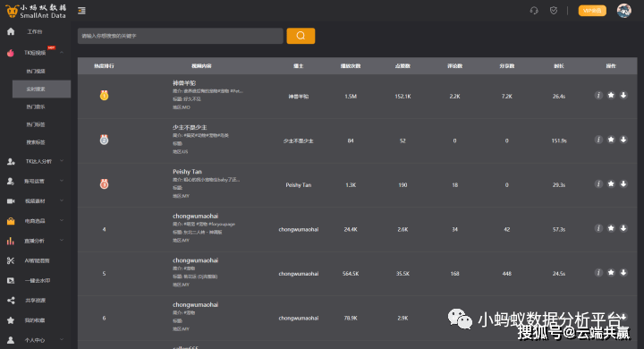Viewport: 644px width, 349px height.
Task: Click the shopping bag icon for 电商选品
Action: (11, 221)
